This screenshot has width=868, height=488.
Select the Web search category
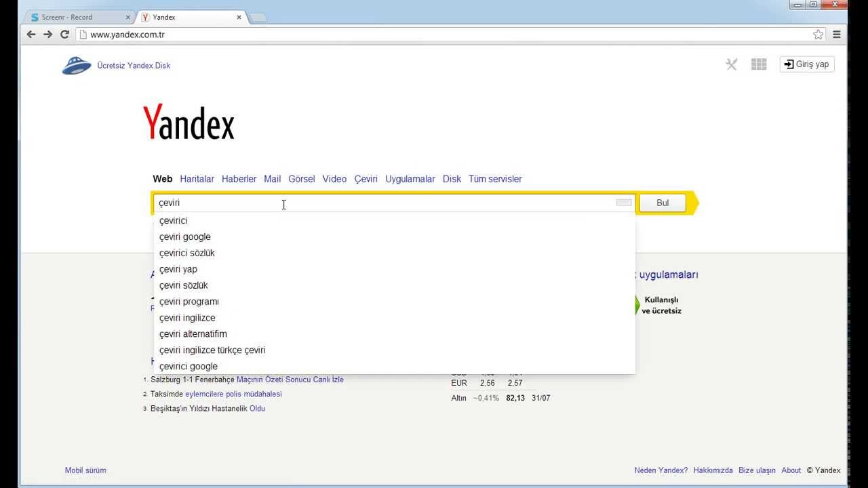coord(163,179)
